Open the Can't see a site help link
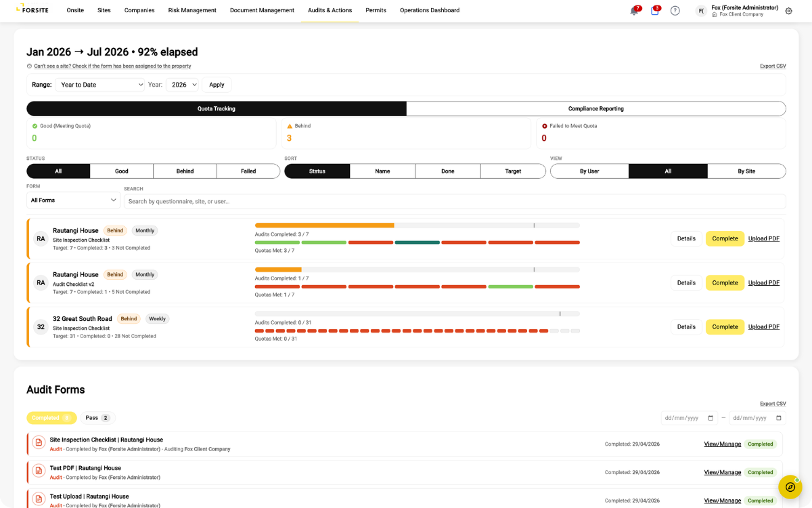Screen dimensions: 812x508 112,66
